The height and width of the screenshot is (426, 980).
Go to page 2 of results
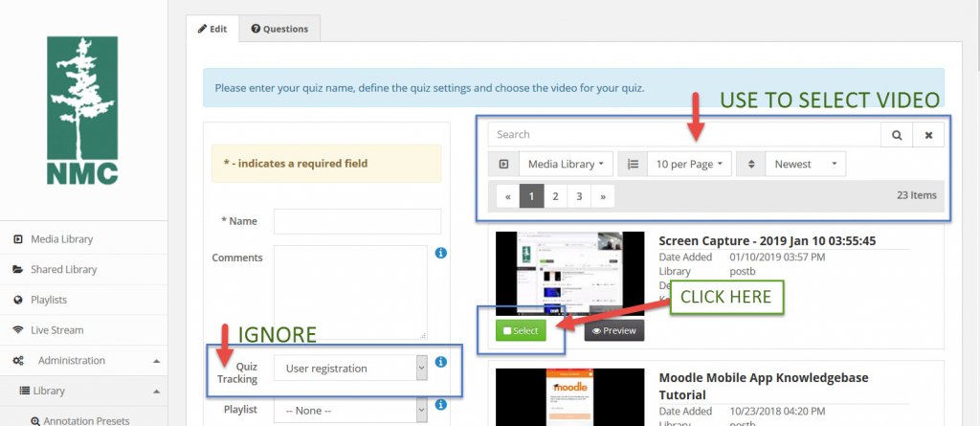click(555, 196)
